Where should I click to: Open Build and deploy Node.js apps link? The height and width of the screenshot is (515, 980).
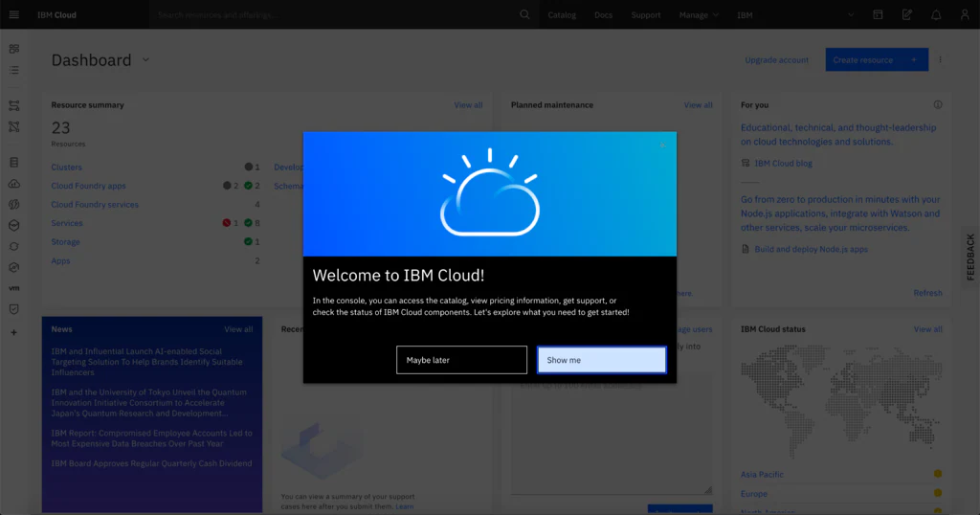tap(812, 250)
